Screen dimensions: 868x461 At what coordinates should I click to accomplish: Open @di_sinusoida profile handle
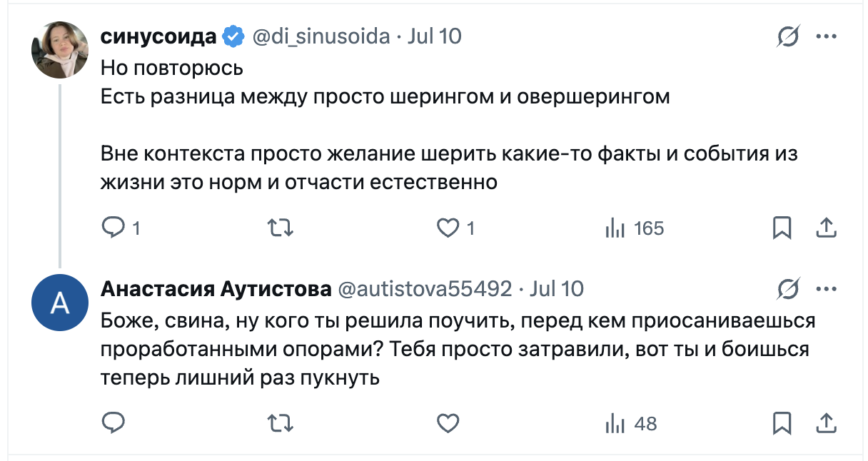pyautogui.click(x=321, y=36)
